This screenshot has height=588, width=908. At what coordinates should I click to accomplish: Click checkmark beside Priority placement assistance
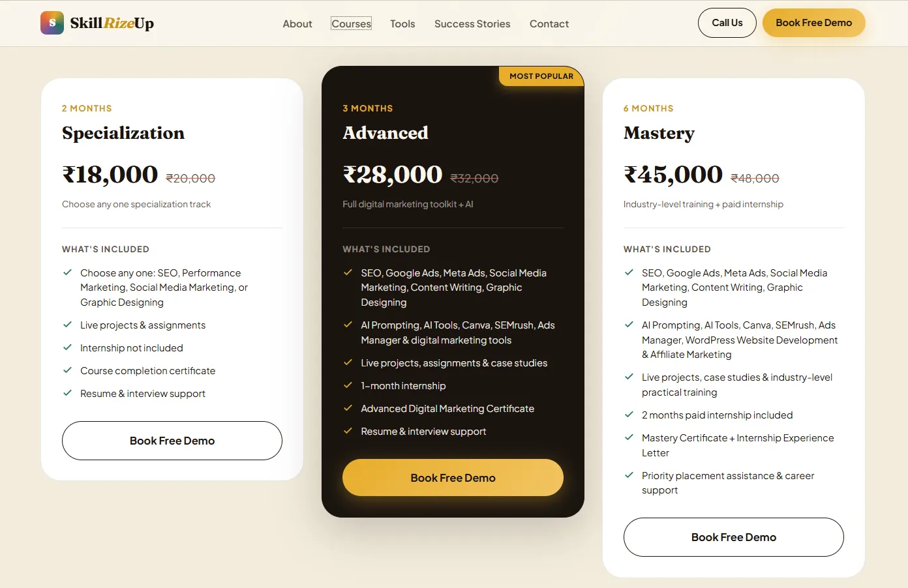(x=629, y=475)
